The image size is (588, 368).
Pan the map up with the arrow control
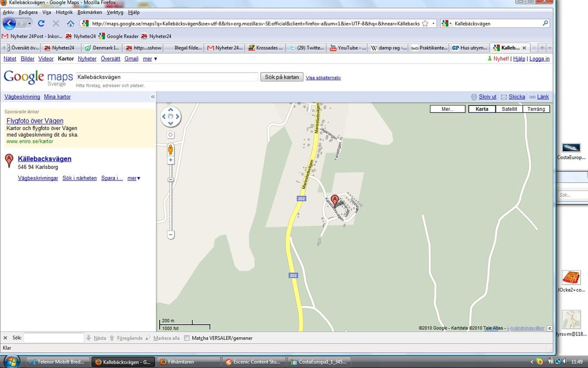coord(171,110)
